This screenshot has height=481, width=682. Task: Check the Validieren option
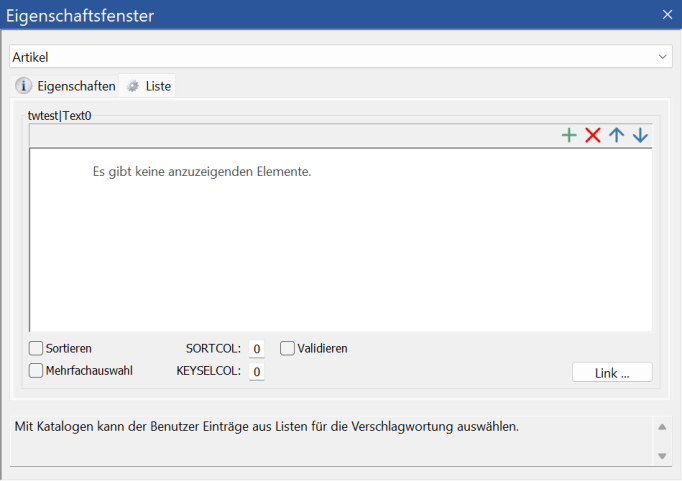(x=288, y=349)
